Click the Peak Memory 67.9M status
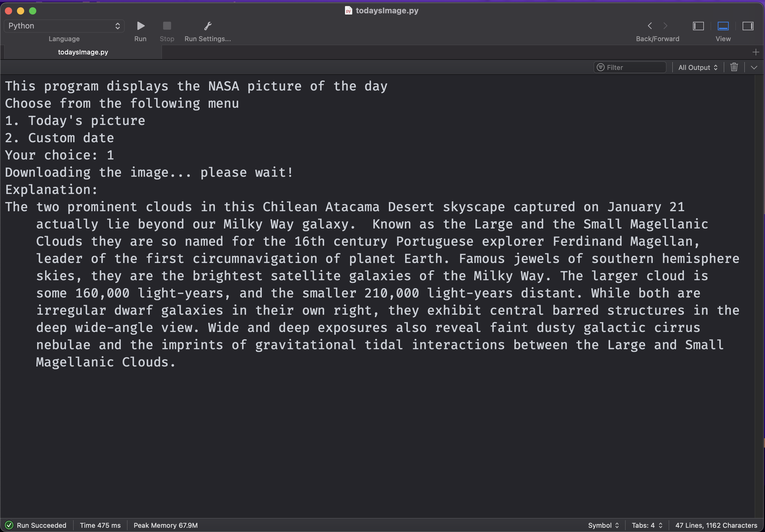 (x=166, y=525)
